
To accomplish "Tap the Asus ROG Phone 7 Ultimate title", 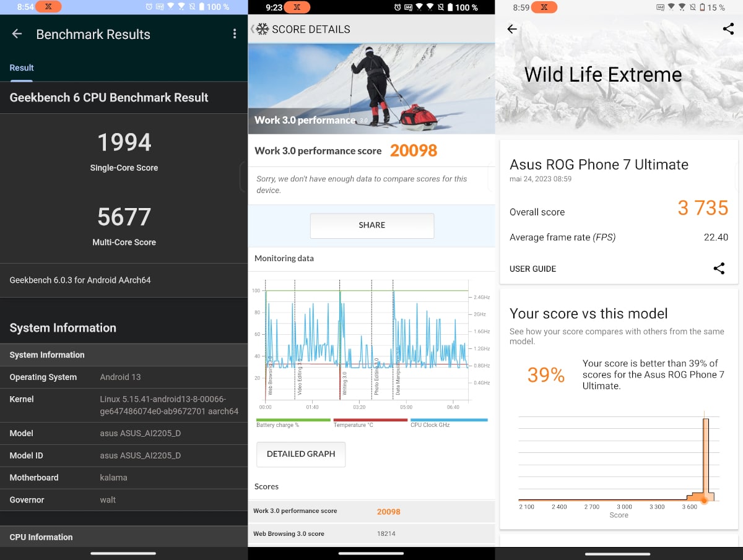I will pos(599,165).
